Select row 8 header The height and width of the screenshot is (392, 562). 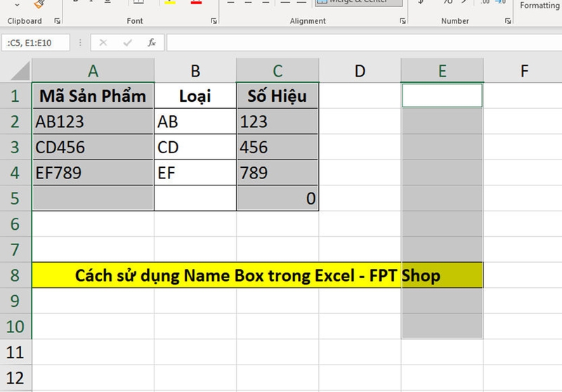[x=15, y=275]
